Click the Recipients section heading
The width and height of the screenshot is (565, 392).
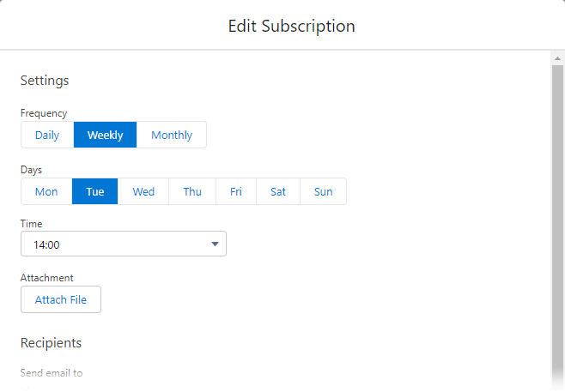pos(51,343)
